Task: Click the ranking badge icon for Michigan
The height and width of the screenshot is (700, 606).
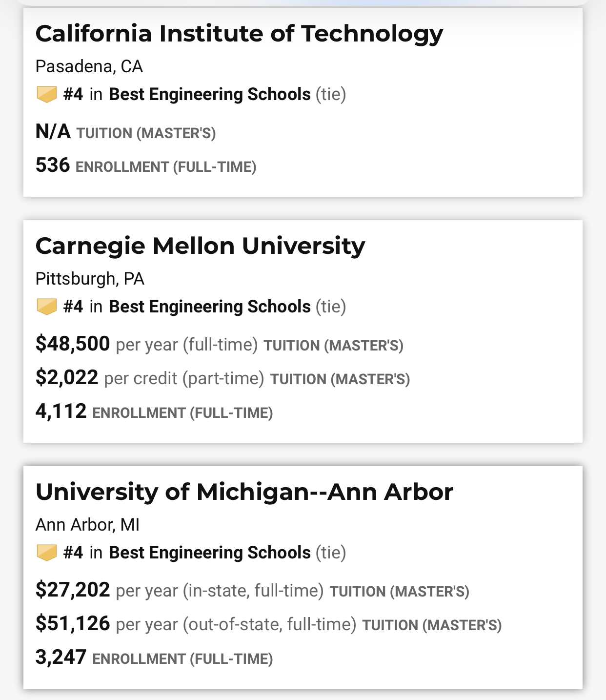Action: 47,553
